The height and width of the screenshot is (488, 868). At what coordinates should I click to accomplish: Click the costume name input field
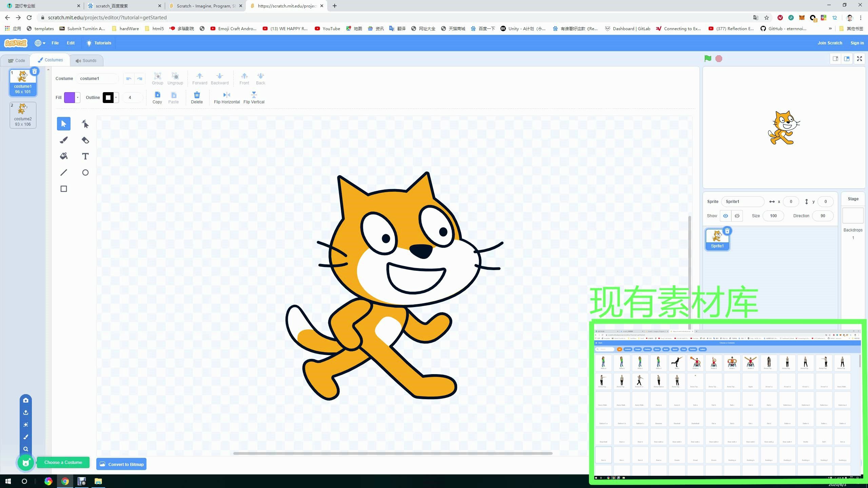97,79
